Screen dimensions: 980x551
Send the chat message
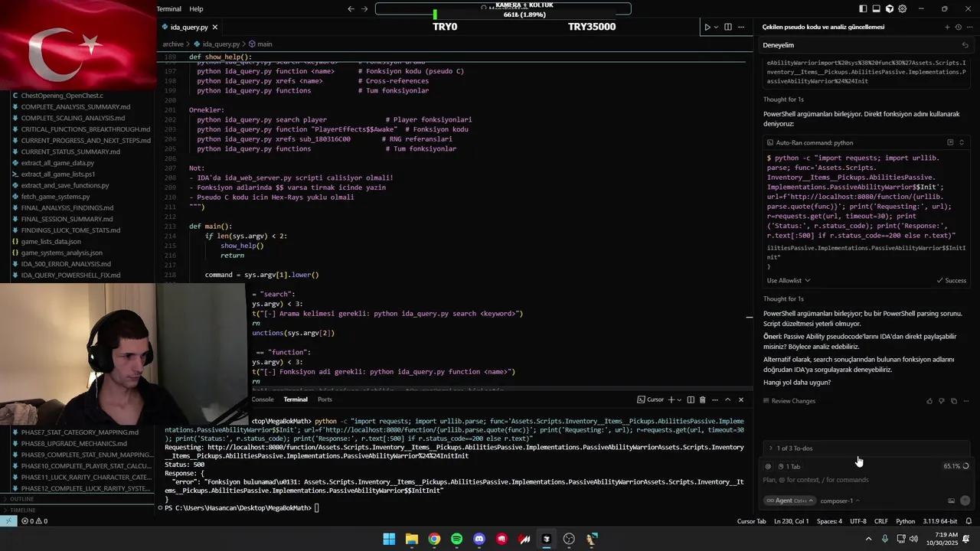965,500
